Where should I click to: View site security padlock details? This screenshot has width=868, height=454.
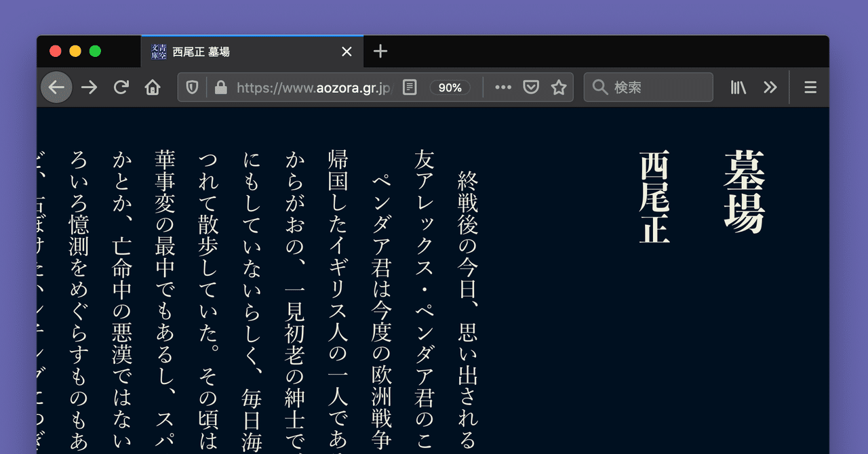click(220, 87)
